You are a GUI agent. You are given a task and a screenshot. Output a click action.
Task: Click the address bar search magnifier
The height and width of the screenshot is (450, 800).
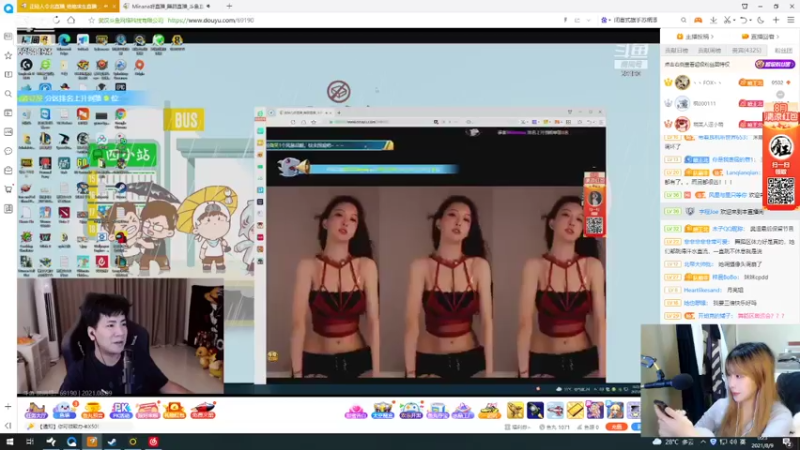point(683,20)
